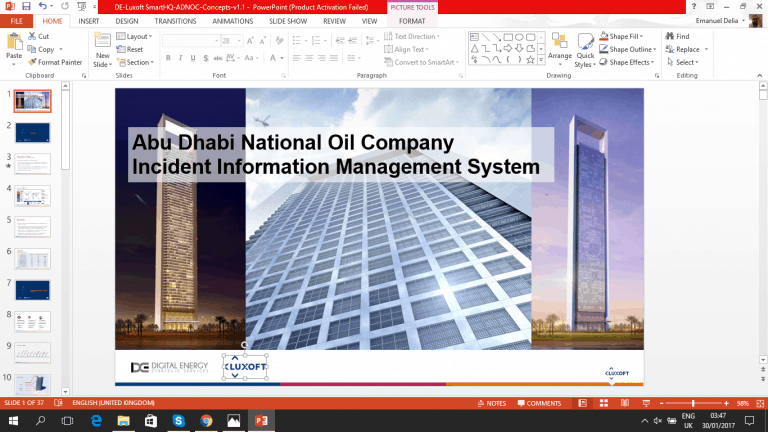Image resolution: width=768 pixels, height=432 pixels.
Task: Expand the Select dropdown in Editing group
Action: [685, 62]
